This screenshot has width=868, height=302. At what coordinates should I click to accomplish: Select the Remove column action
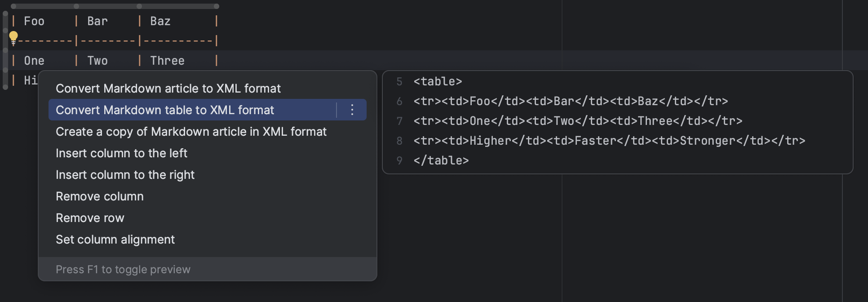pyautogui.click(x=100, y=196)
